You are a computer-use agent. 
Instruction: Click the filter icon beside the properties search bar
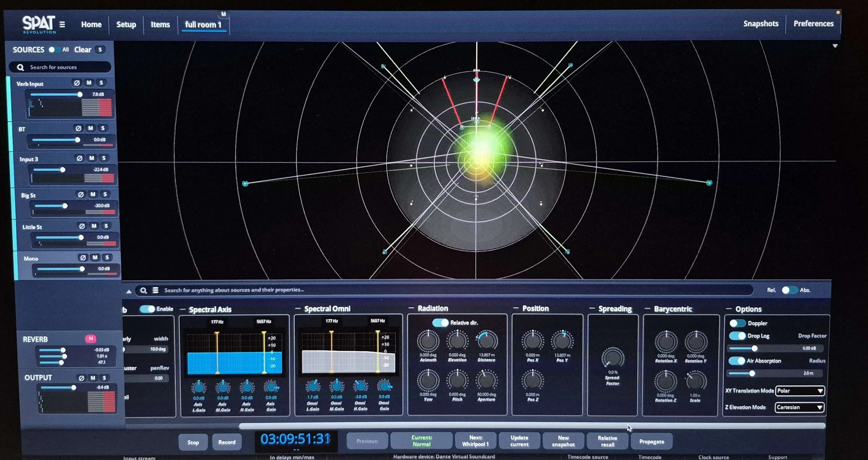point(156,290)
